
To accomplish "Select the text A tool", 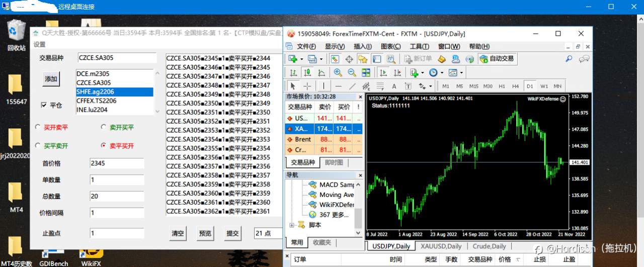I will (394, 86).
